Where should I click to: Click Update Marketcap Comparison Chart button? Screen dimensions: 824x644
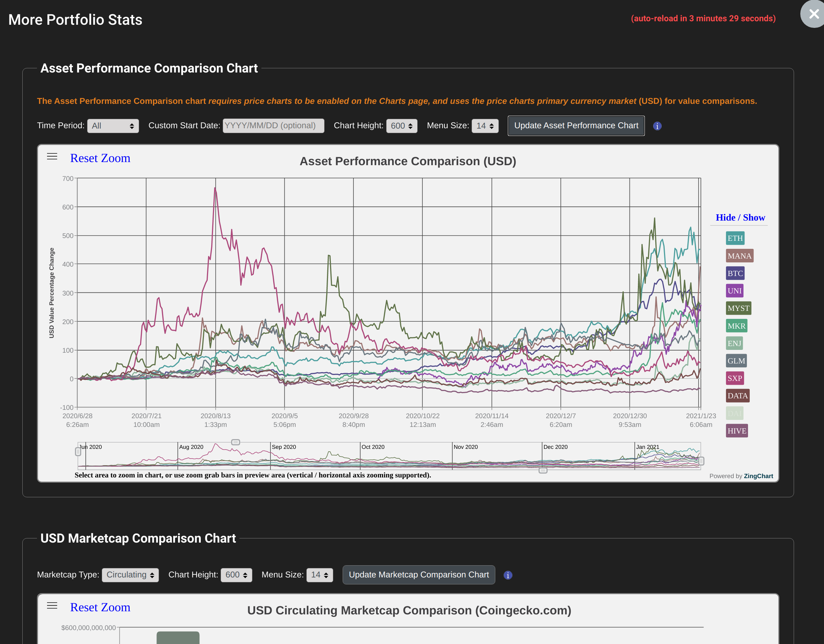tap(419, 575)
